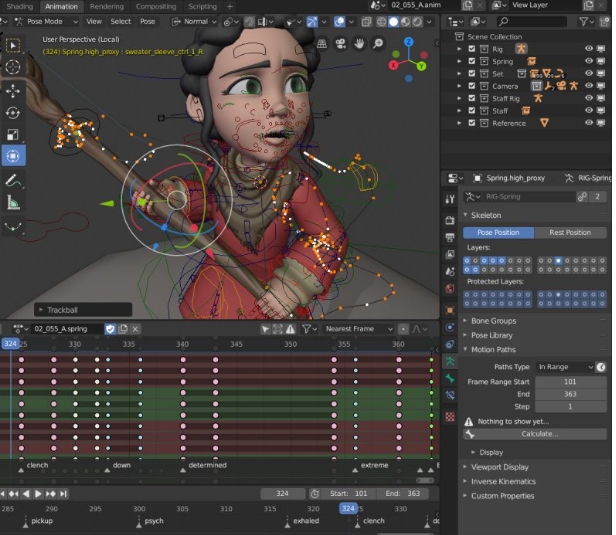This screenshot has width=616, height=535.
Task: Select the Breakdowner pose tool
Action: pyautogui.click(x=13, y=226)
